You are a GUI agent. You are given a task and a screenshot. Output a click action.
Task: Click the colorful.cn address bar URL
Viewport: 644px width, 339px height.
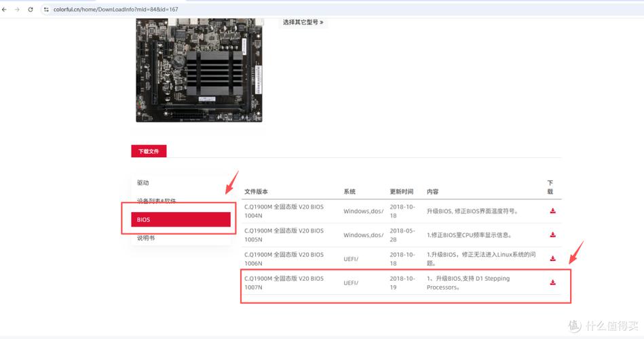(115, 9)
